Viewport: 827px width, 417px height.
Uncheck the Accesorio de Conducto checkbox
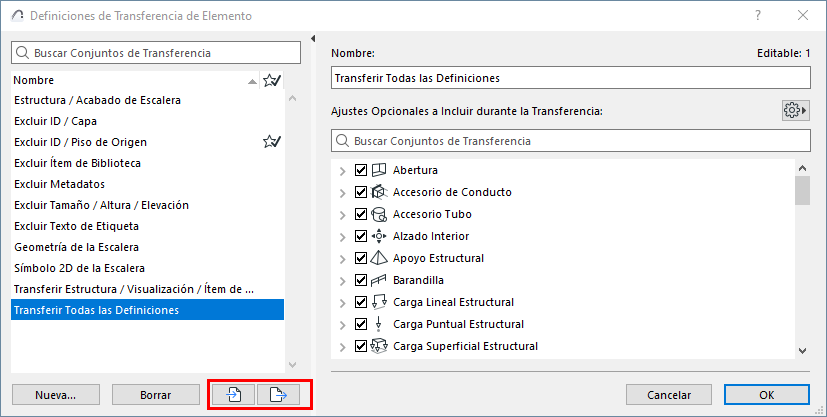point(361,192)
